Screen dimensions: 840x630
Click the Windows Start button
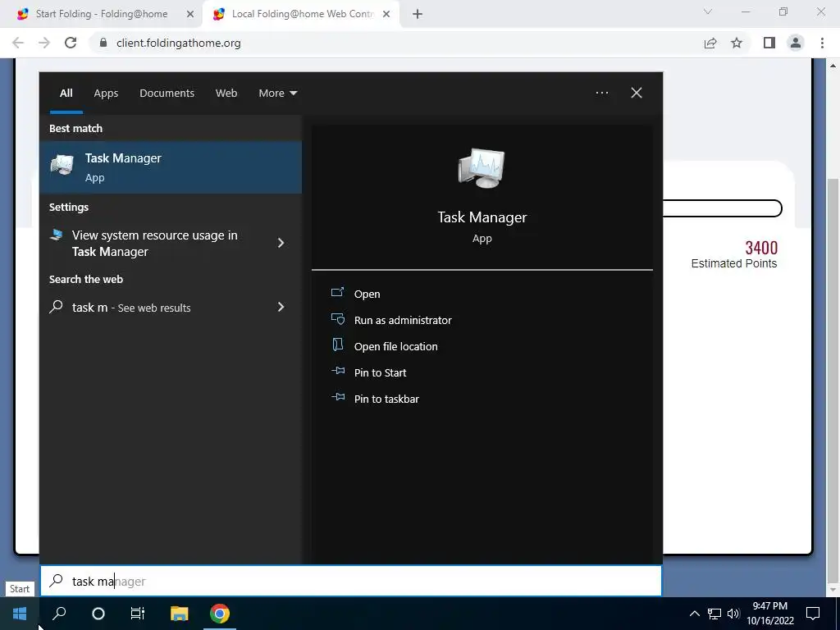click(x=20, y=614)
